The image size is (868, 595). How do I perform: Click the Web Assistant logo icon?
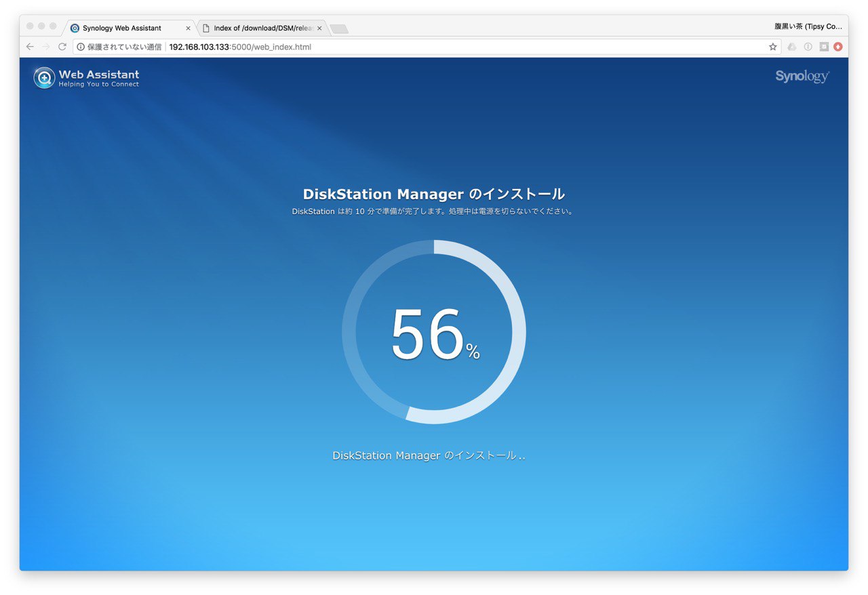(44, 78)
